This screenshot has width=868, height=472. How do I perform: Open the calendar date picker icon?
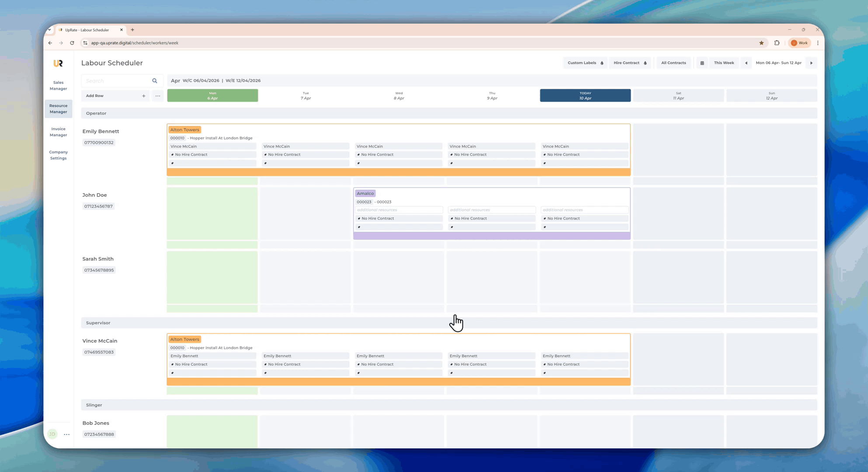click(702, 63)
